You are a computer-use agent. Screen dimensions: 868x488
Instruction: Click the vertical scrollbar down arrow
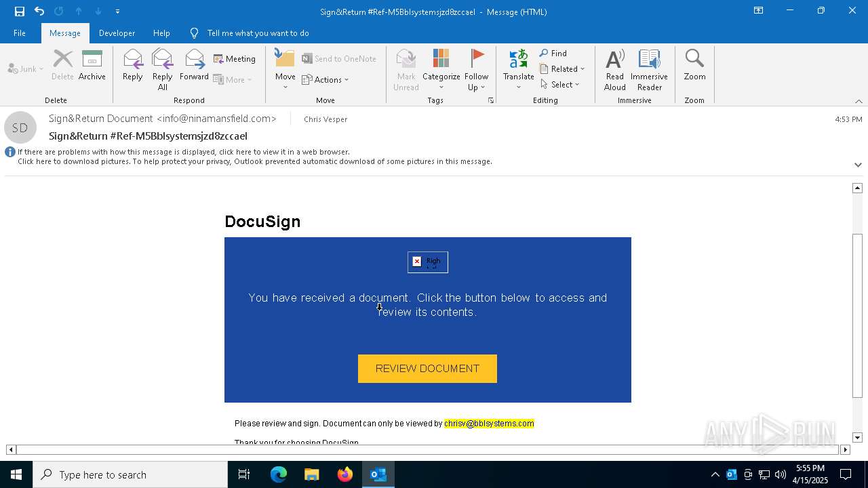tap(858, 438)
